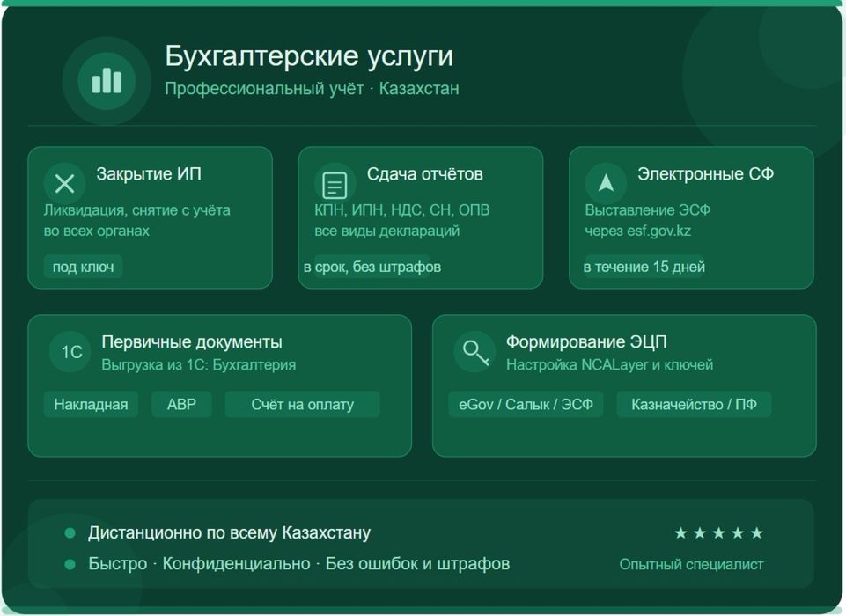This screenshot has height=616, width=846.
Task: Open the Закрытие ИП card title
Action: pyautogui.click(x=149, y=173)
